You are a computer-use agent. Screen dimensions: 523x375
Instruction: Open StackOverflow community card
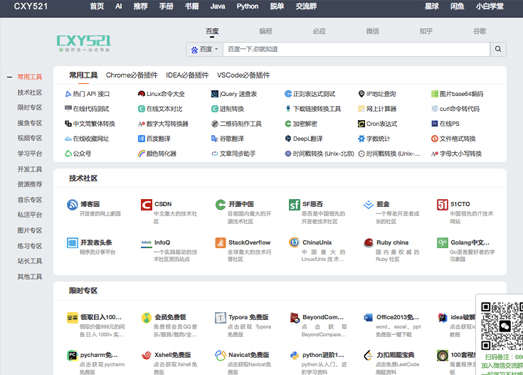coord(243,250)
